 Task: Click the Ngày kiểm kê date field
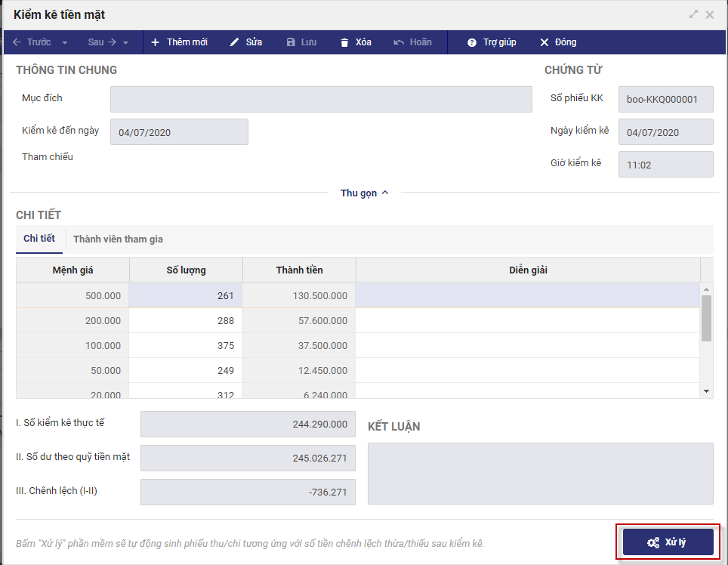coord(666,132)
